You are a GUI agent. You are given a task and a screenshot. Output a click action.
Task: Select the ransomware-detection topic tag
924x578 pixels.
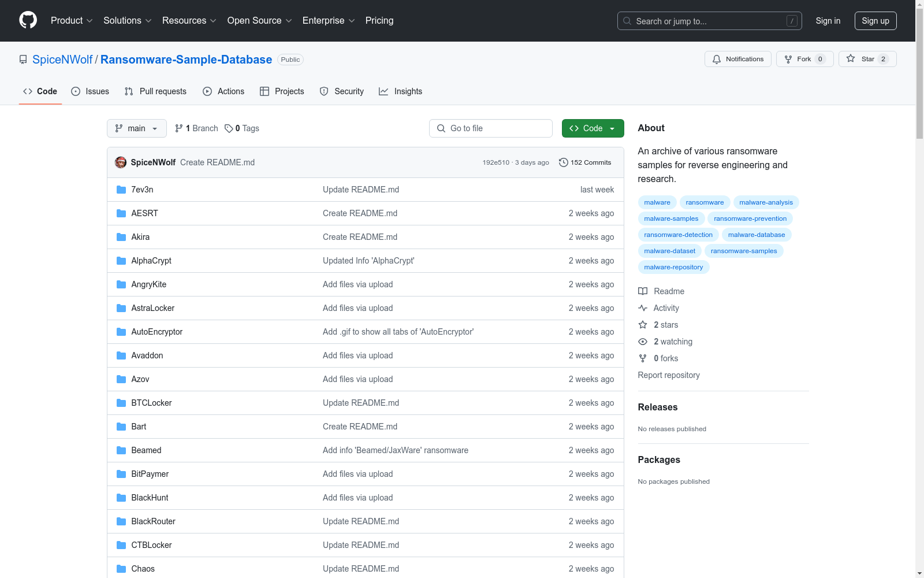[678, 235]
